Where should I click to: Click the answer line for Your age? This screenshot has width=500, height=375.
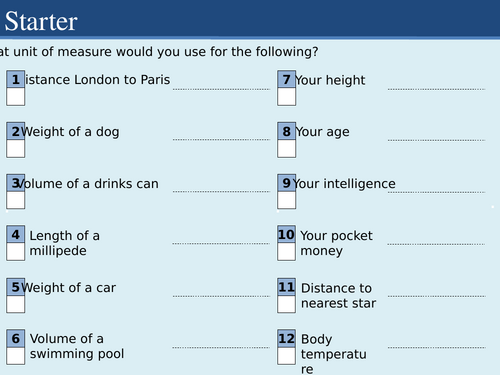[x=436, y=140]
